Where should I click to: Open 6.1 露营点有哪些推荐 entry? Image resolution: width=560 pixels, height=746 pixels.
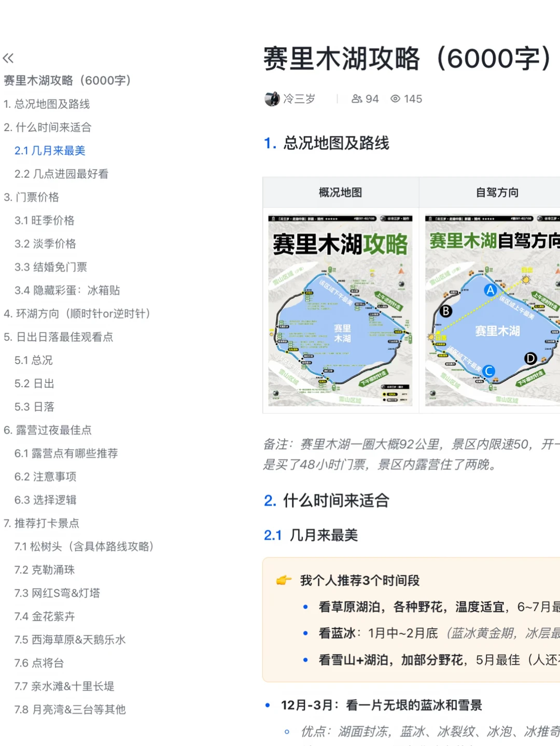point(66,453)
